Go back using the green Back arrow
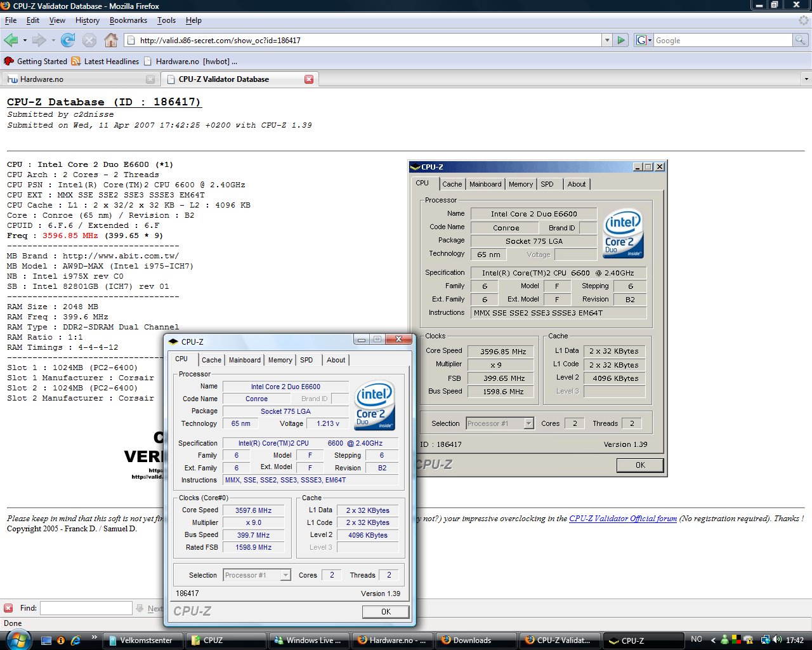The width and height of the screenshot is (812, 650). pyautogui.click(x=11, y=41)
